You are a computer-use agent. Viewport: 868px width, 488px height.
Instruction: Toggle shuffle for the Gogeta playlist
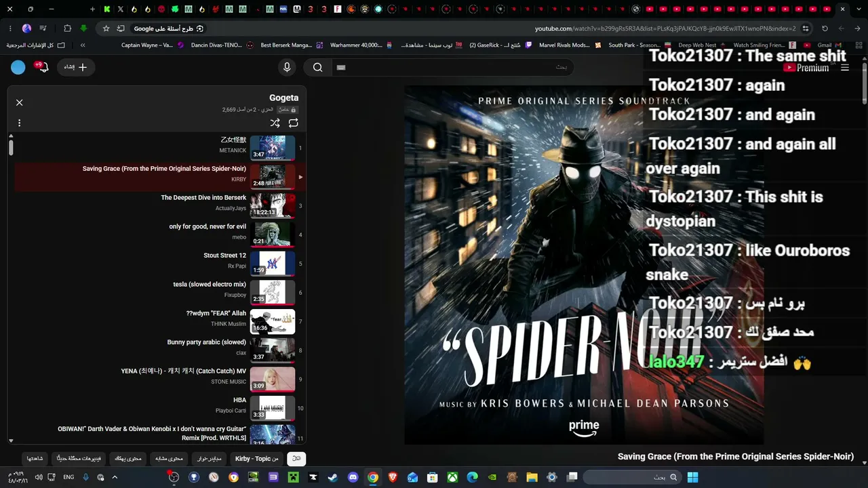275,123
